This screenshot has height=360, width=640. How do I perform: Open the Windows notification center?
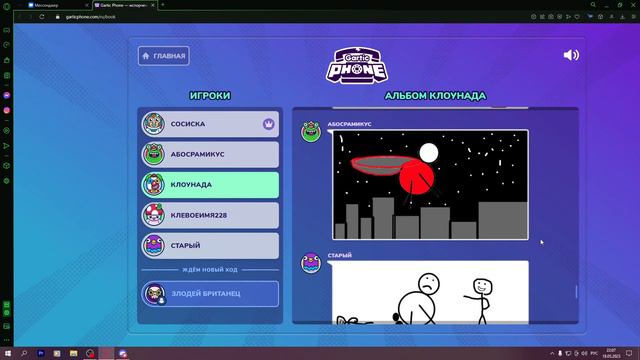coord(629,353)
